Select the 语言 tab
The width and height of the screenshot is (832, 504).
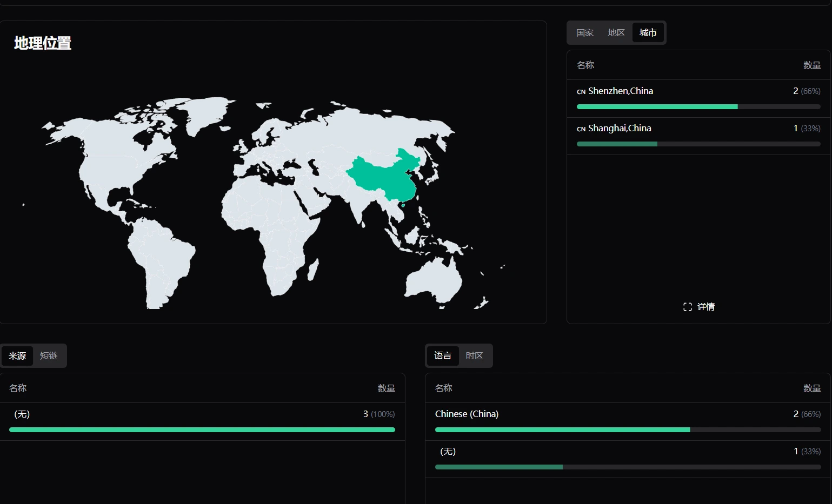443,356
